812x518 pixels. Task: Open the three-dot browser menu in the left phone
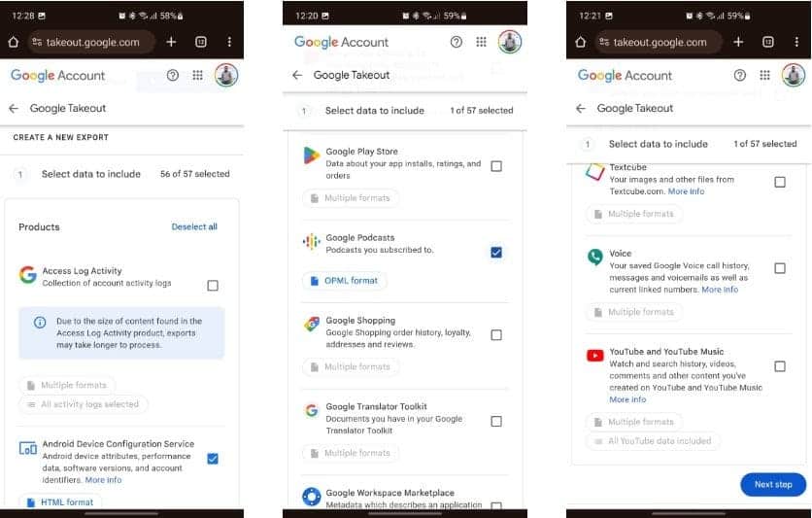(x=229, y=42)
